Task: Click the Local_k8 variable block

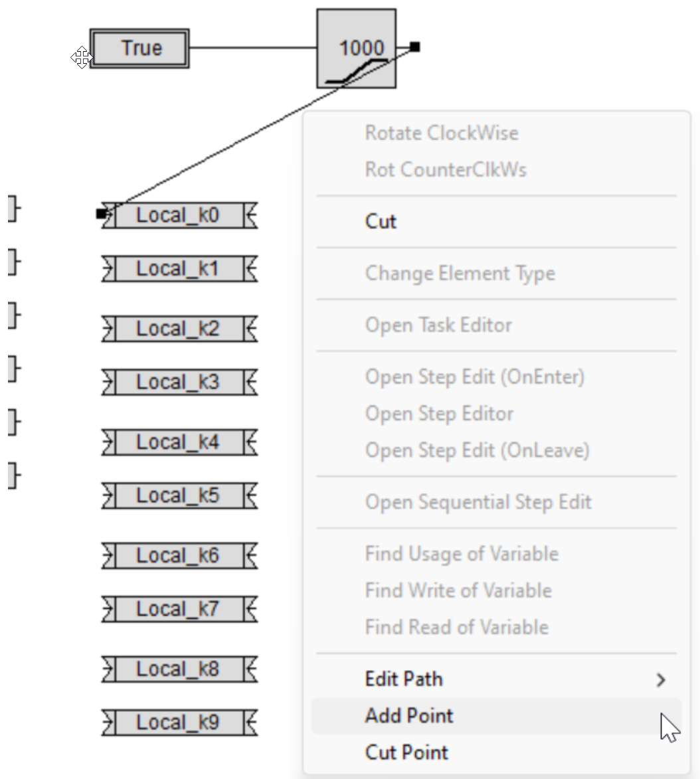Action: coord(179,668)
